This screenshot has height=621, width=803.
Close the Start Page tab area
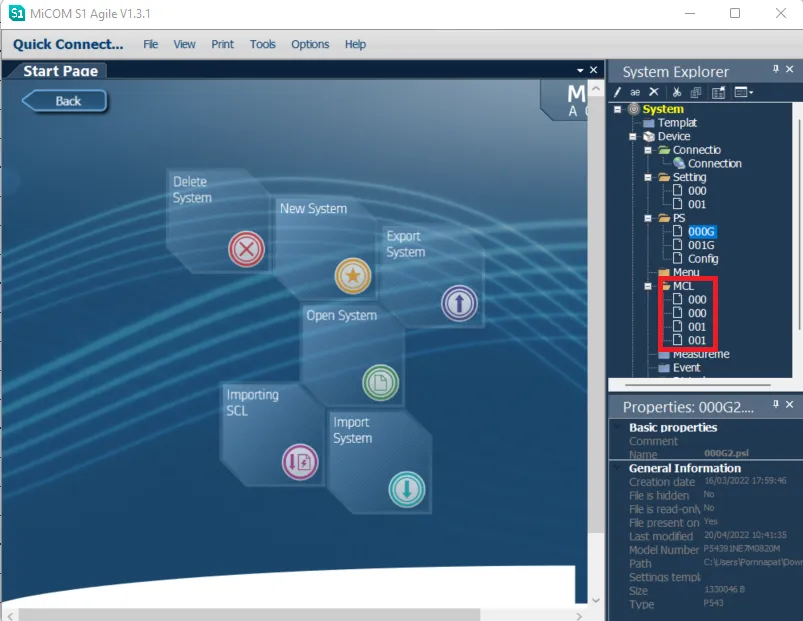tap(594, 70)
